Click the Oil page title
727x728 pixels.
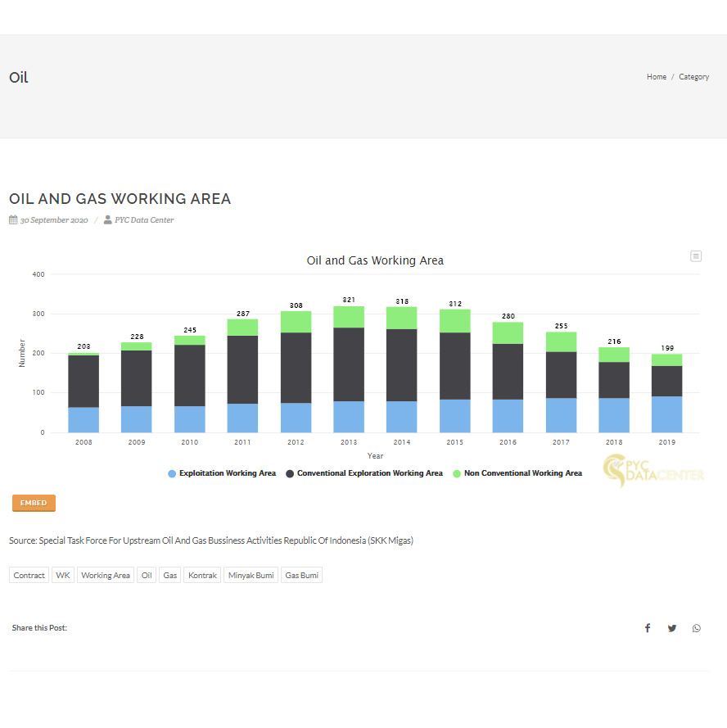pos(19,77)
